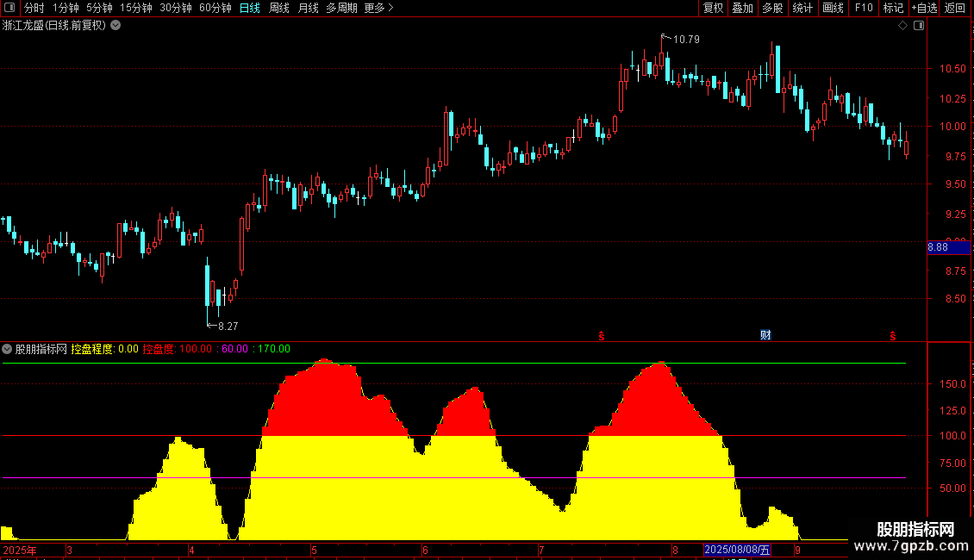974x560 pixels.
Task: Add stock to watchlist via +自选
Action: [924, 8]
